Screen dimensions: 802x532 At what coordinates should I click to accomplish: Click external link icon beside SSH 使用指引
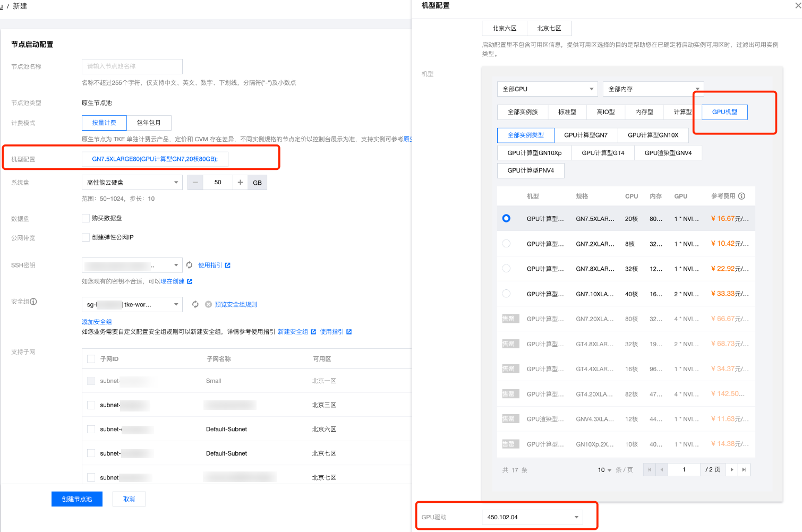click(x=228, y=265)
